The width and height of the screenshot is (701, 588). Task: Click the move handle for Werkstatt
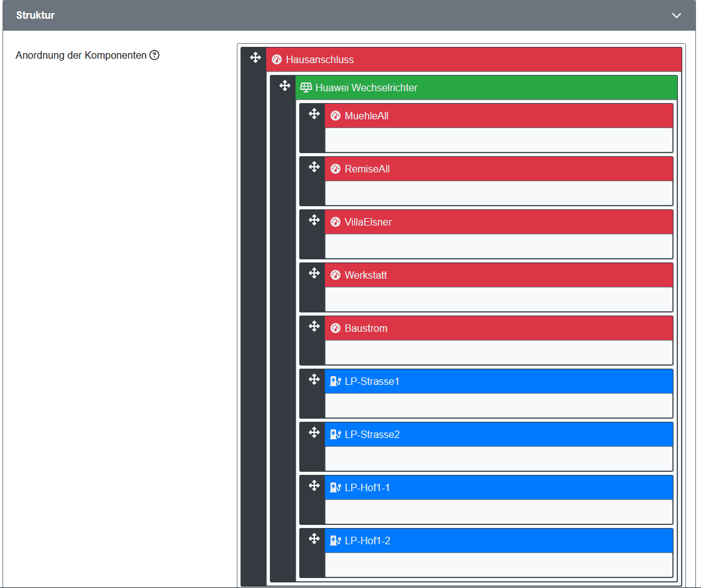[x=314, y=273]
